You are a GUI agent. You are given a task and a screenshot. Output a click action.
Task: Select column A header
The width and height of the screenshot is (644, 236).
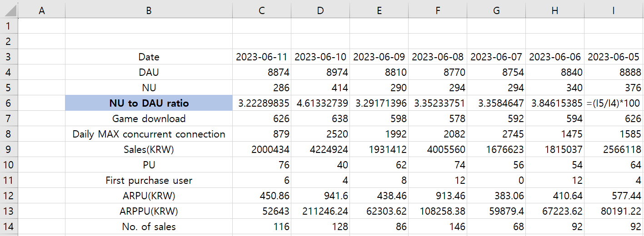pos(41,10)
